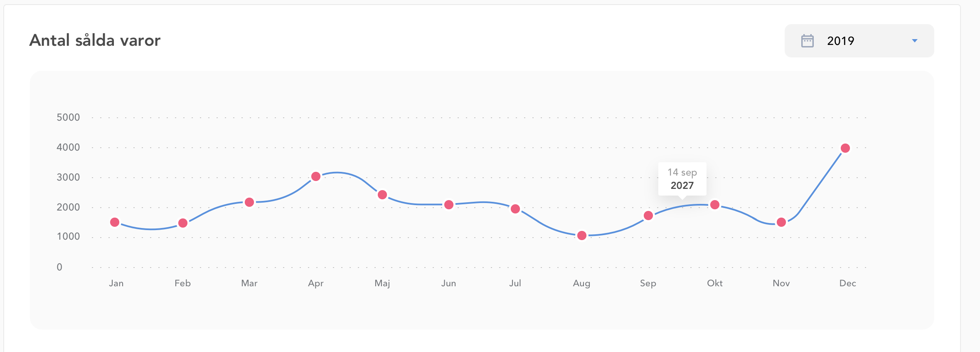Click the December data point
This screenshot has height=352, width=980.
tap(845, 148)
